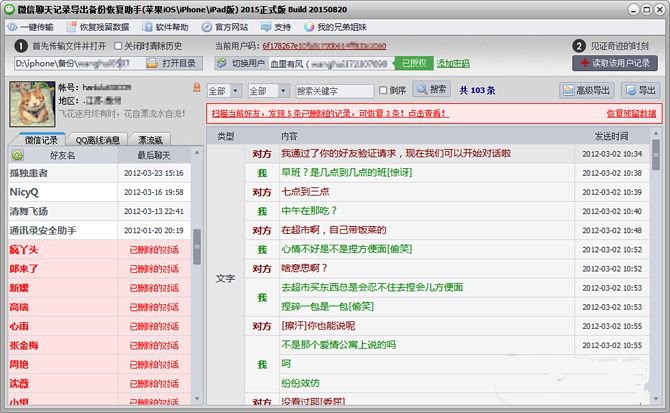Click the 内容 column header
Screen dimensions: 670x413
[289, 136]
